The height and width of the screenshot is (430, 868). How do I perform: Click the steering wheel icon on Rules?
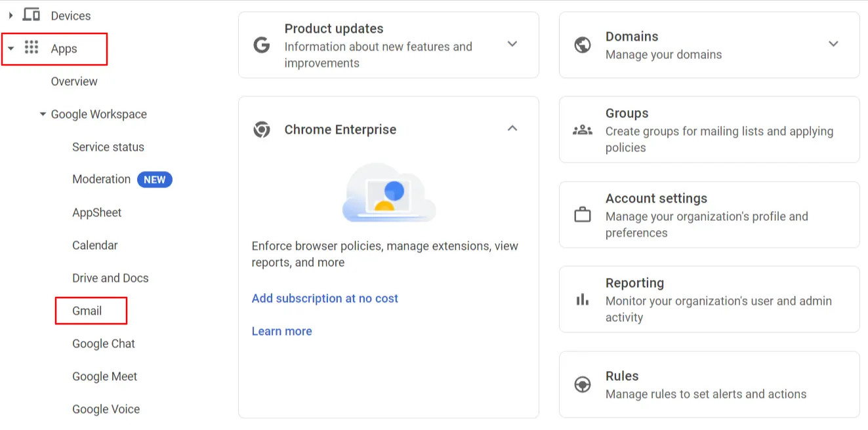point(583,385)
